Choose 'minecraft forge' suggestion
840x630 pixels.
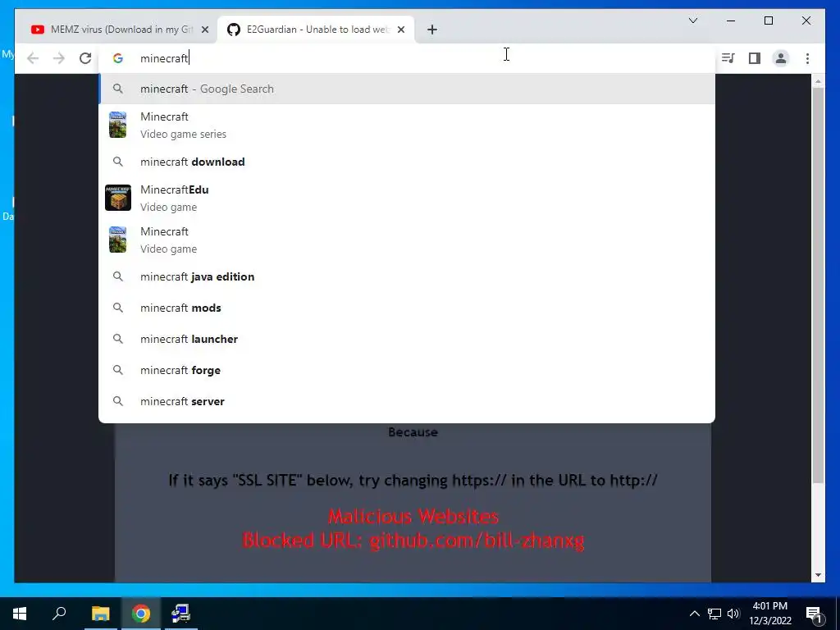(407, 370)
